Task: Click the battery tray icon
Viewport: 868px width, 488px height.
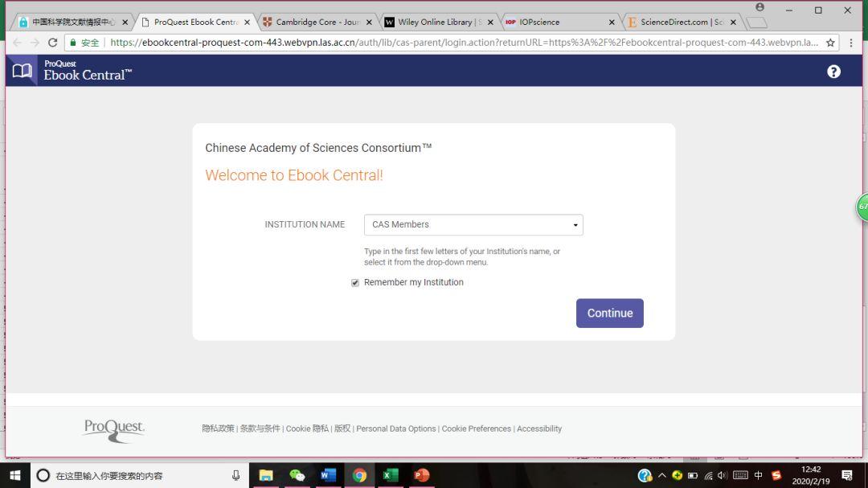Action: click(x=693, y=475)
